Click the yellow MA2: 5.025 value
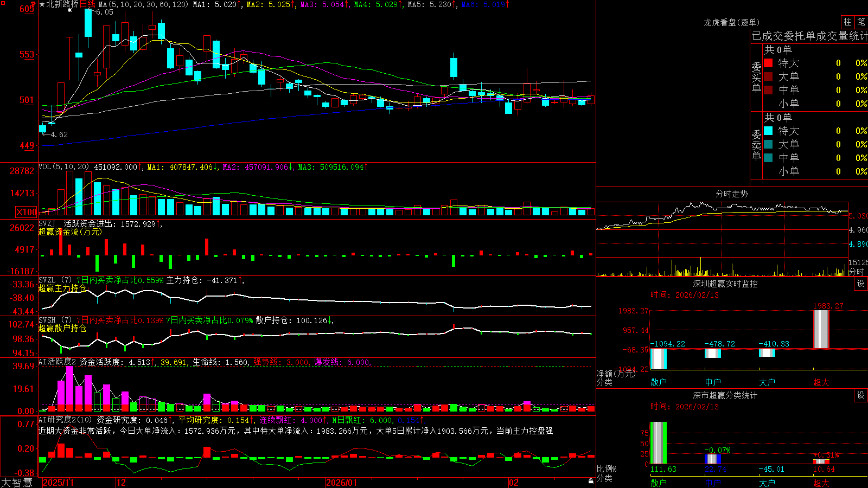The image size is (868, 488). pyautogui.click(x=270, y=4)
